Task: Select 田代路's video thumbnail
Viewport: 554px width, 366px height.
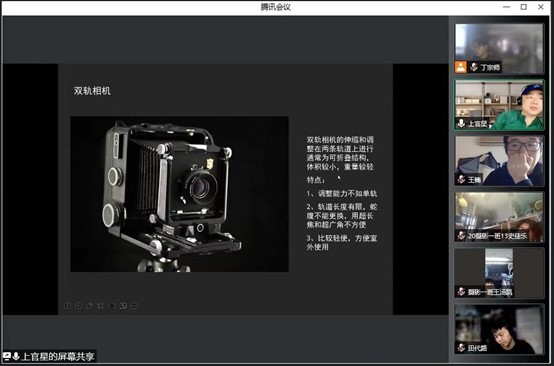Action: click(499, 329)
